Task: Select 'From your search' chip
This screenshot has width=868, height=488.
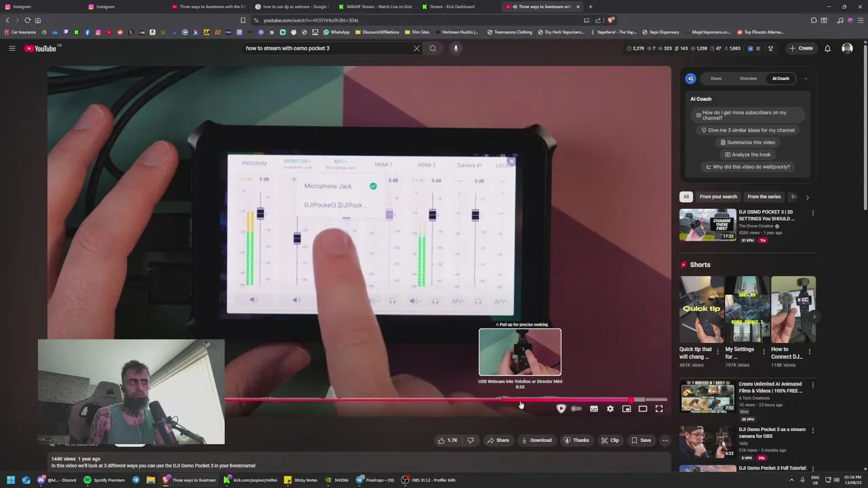Action: (x=718, y=197)
